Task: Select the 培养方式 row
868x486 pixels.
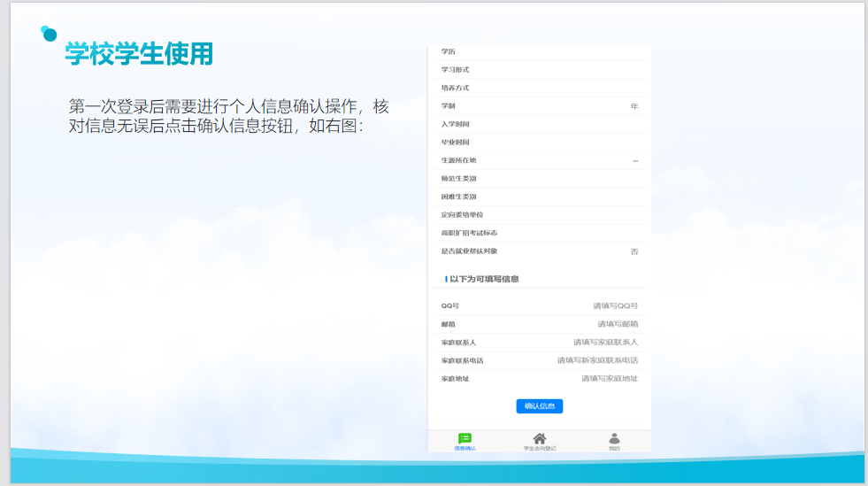Action: 539,88
